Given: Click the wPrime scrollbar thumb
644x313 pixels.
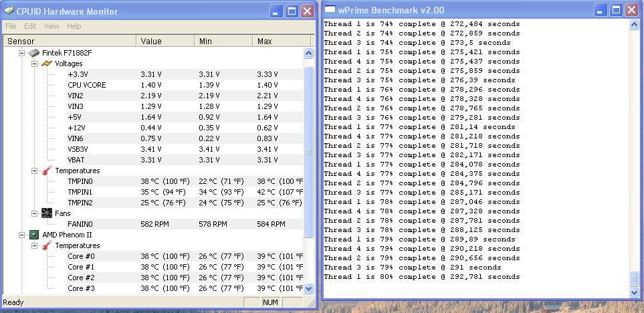Looking at the screenshot, I should [x=634, y=279].
